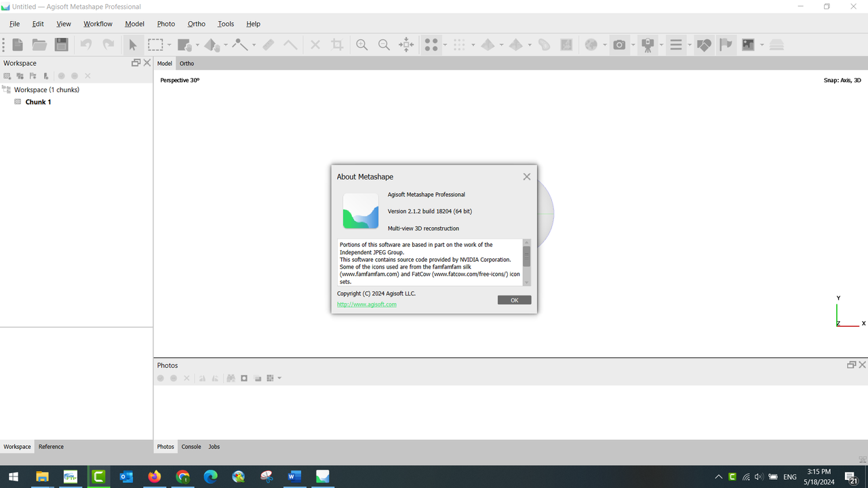The image size is (868, 488).
Task: Click the Add Photos icon in Workspace toolbar
Action: coord(20,76)
